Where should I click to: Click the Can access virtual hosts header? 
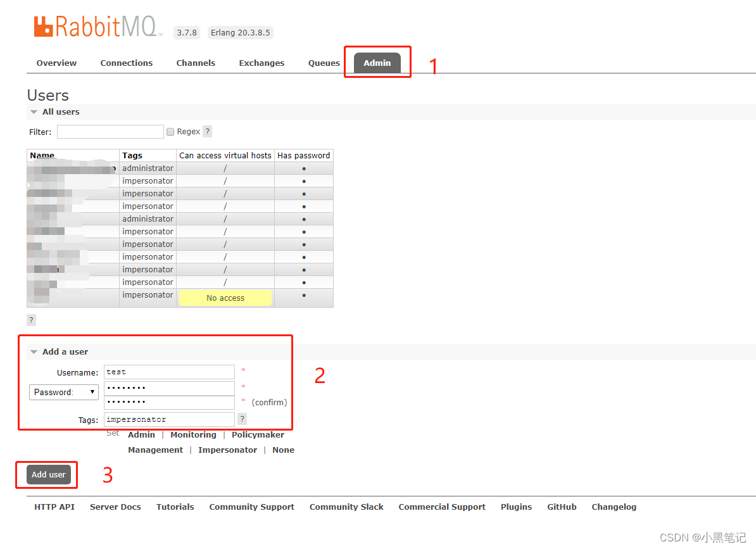pos(225,155)
